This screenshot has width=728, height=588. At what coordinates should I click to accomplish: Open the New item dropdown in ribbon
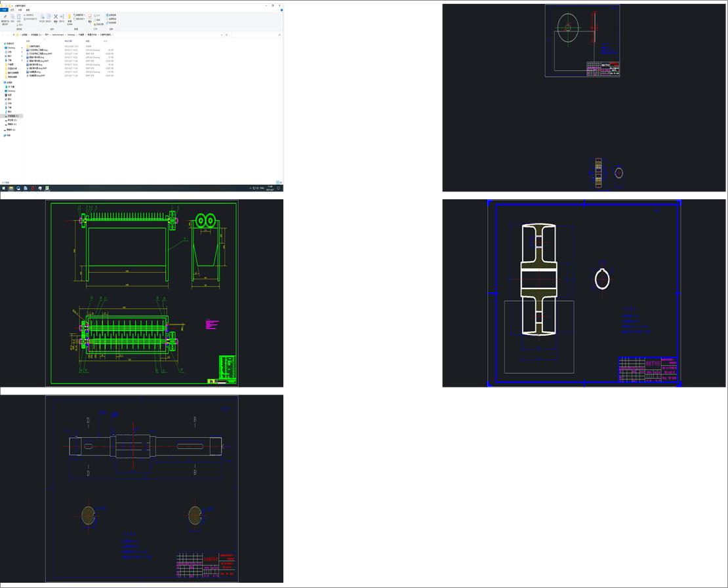click(x=79, y=15)
